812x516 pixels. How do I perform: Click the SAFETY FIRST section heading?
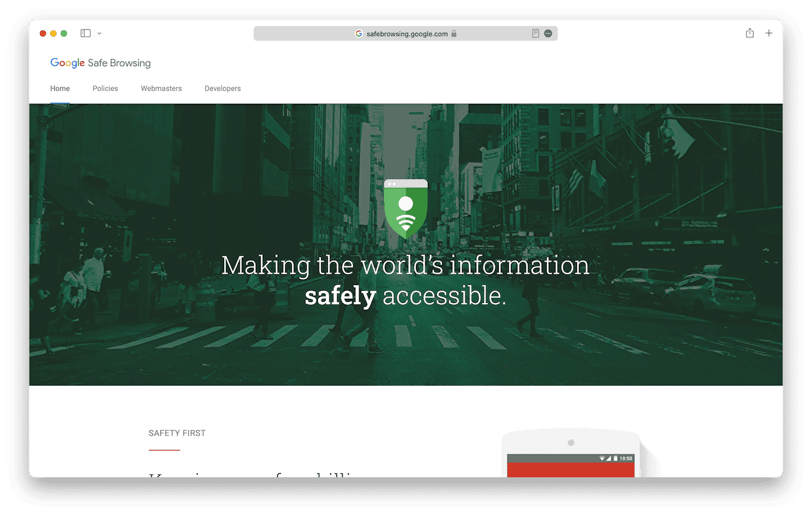(177, 433)
